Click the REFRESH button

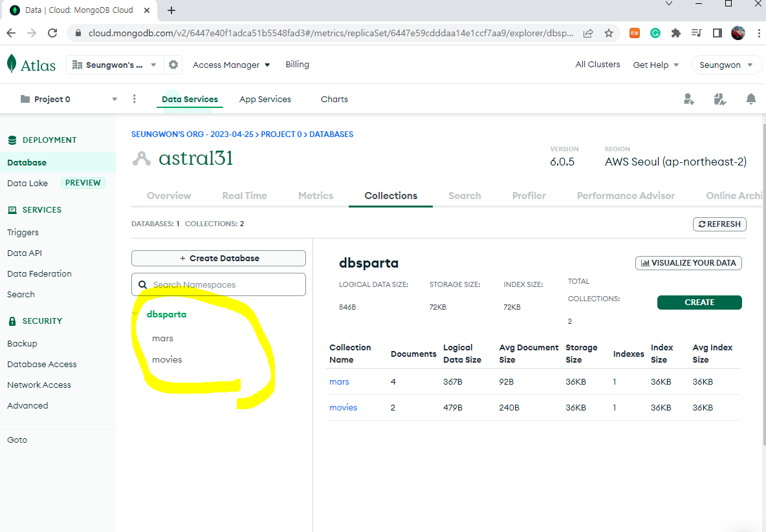click(719, 224)
